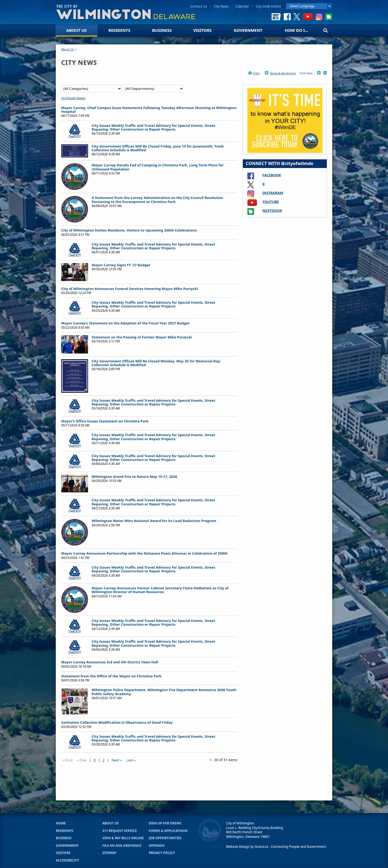
Task: Open headline about shooting at Wilmington Hospital
Action: (x=149, y=110)
